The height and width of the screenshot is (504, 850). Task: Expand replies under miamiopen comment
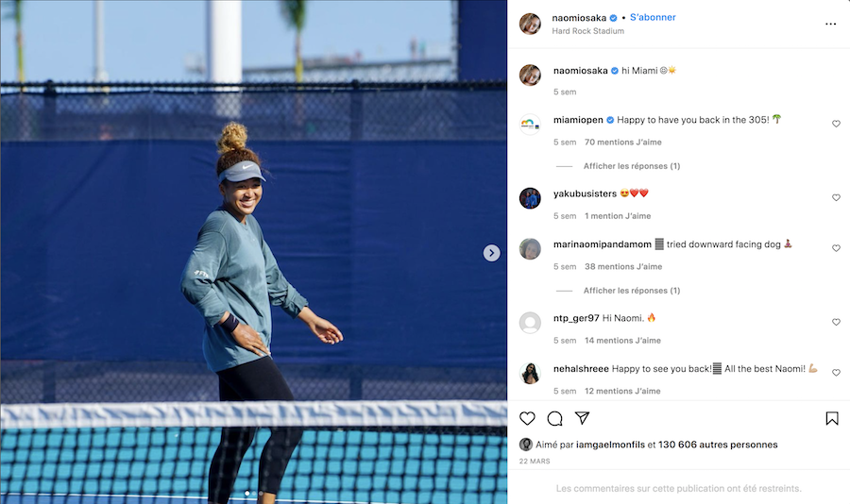point(632,166)
